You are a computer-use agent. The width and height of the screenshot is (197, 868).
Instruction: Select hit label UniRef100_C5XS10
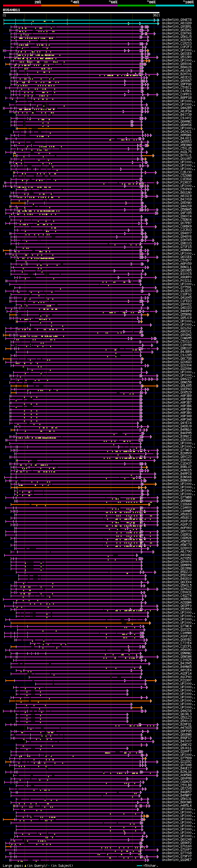(x=177, y=342)
